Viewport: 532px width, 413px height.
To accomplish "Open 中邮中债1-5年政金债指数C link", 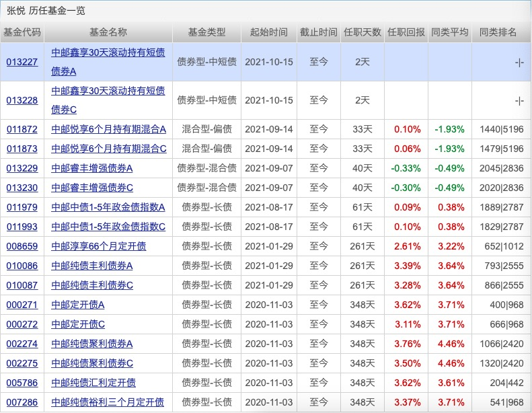I will click(108, 227).
